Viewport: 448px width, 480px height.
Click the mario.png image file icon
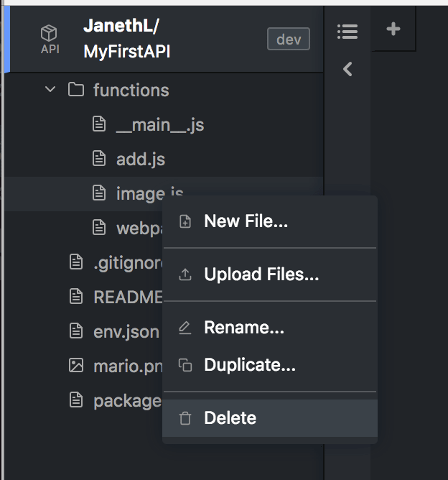(x=76, y=366)
